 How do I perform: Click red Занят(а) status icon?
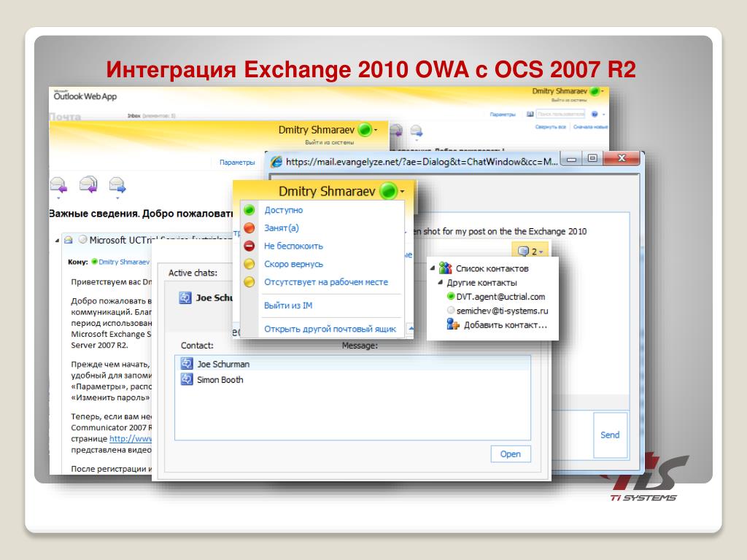pyautogui.click(x=249, y=228)
